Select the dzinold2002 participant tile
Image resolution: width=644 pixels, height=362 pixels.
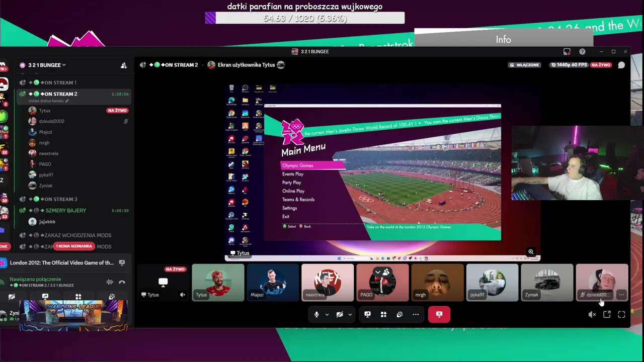[x=602, y=283]
